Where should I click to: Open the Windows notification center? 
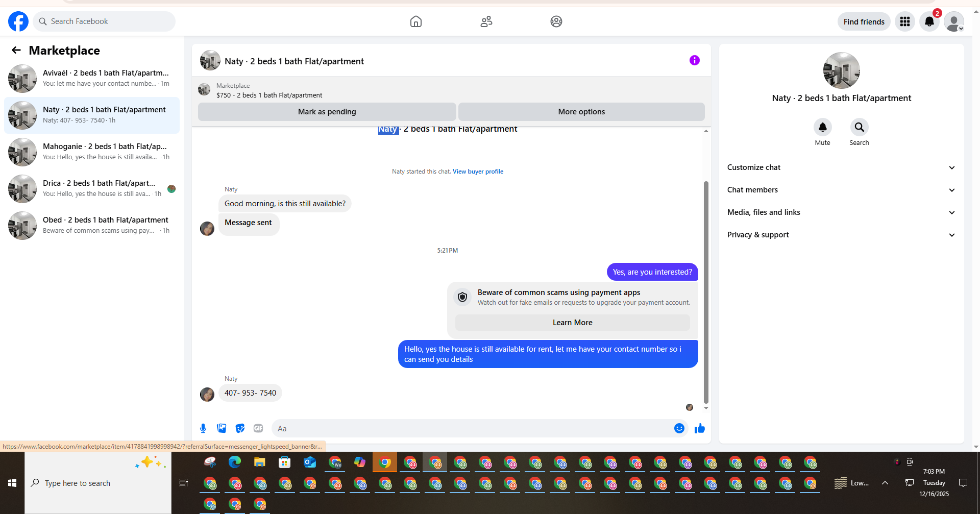(x=963, y=483)
